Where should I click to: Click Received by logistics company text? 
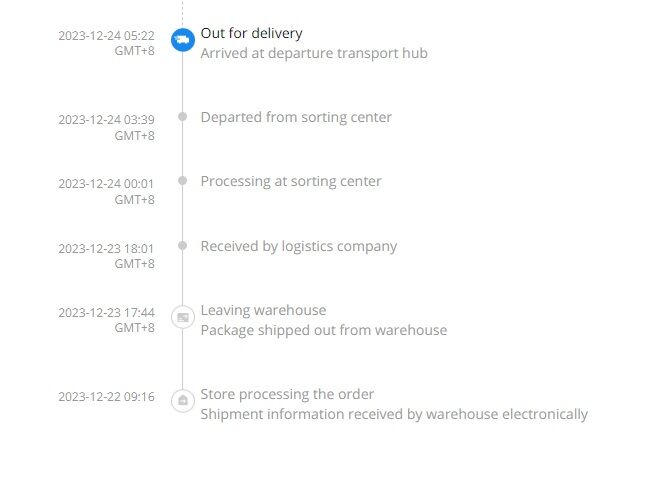pos(299,246)
